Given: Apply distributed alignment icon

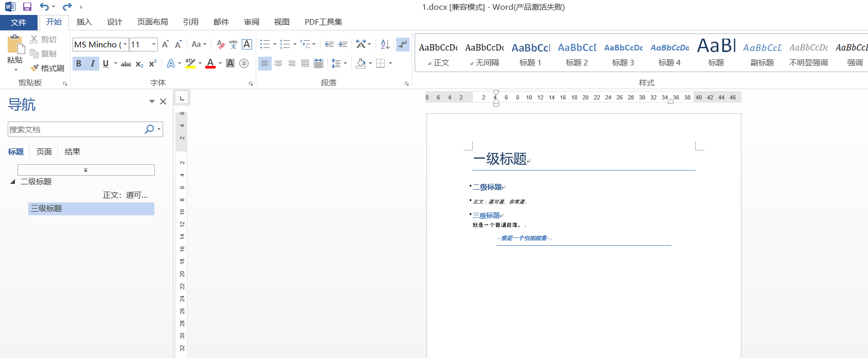Looking at the screenshot, I should pyautogui.click(x=318, y=63).
